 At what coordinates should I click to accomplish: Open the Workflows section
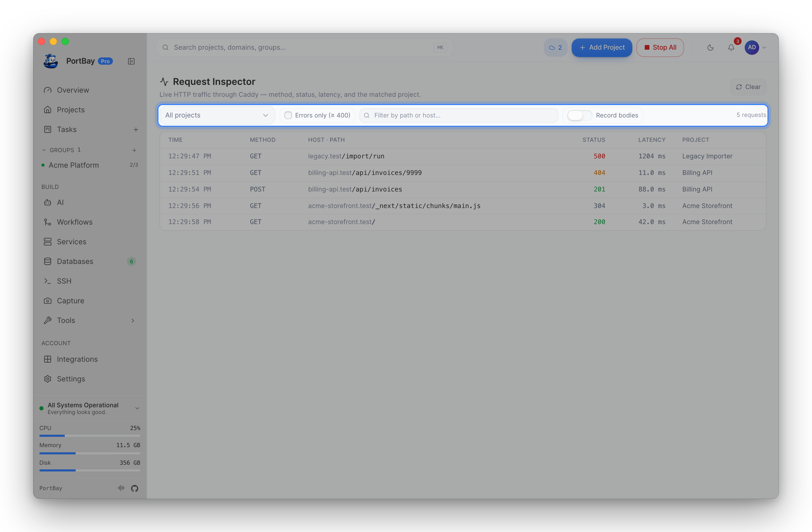pyautogui.click(x=90, y=222)
